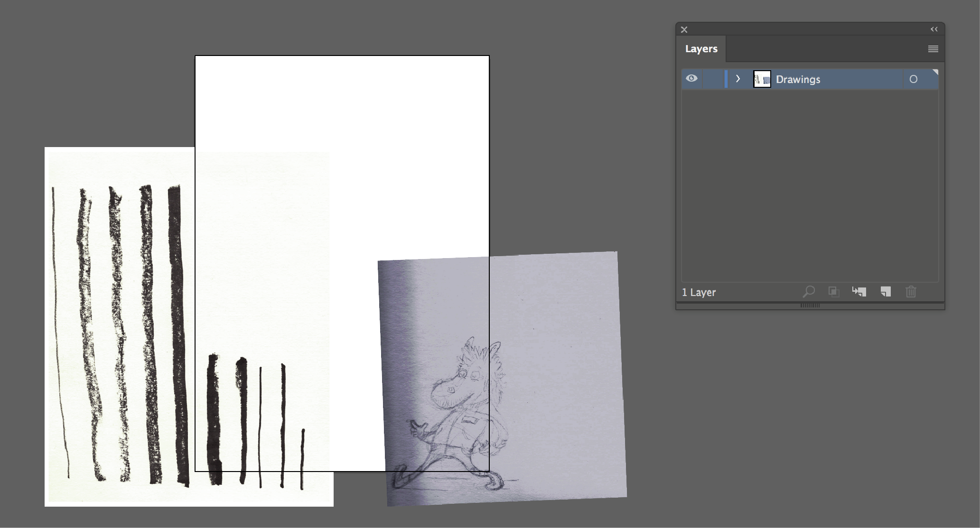
Task: Click the Drawings layer target circle
Action: [913, 79]
